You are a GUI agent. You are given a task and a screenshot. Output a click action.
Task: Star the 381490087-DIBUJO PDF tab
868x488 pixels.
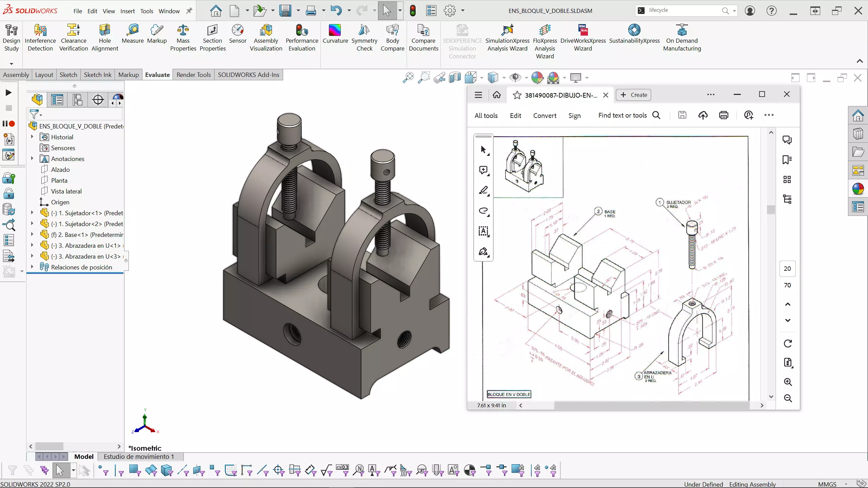(x=517, y=95)
